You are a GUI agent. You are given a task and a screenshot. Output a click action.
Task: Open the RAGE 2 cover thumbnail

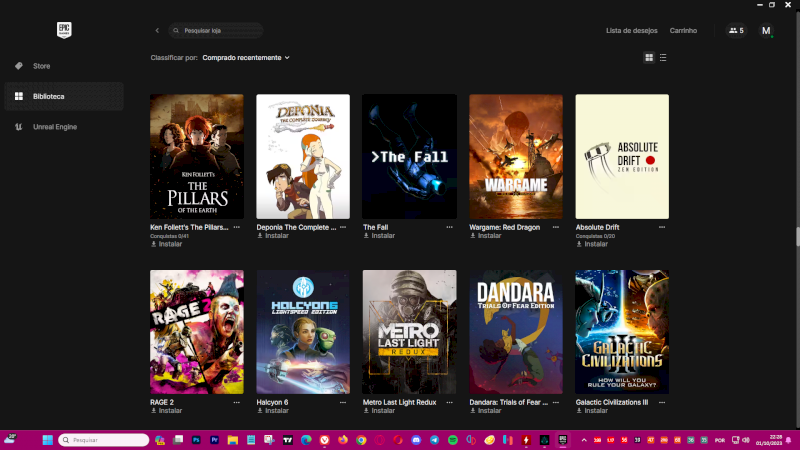197,332
